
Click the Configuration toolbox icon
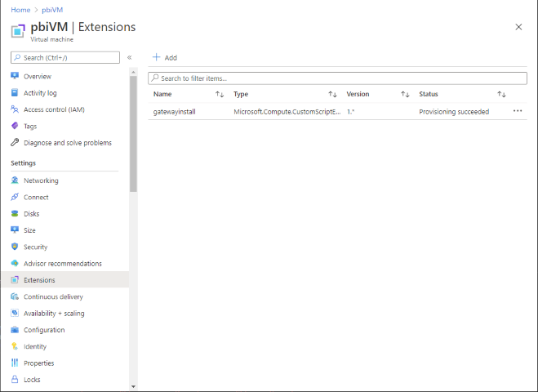tap(15, 330)
